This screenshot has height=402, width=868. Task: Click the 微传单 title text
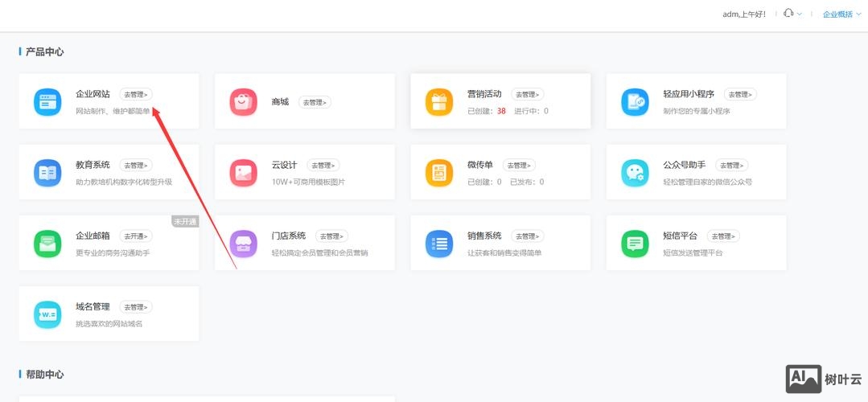[480, 165]
